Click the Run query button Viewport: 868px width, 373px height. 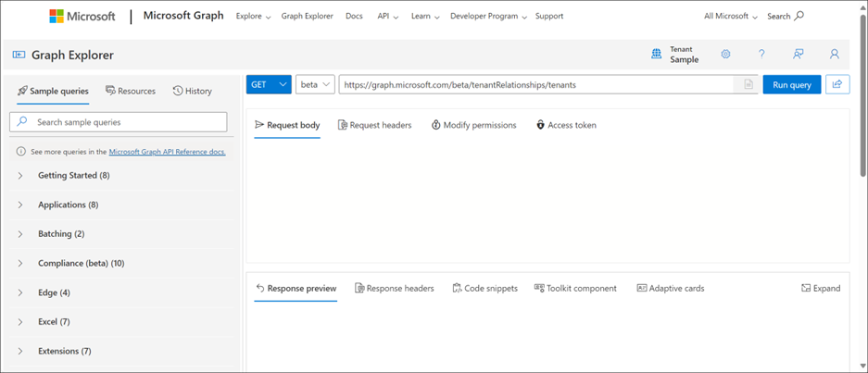792,84
